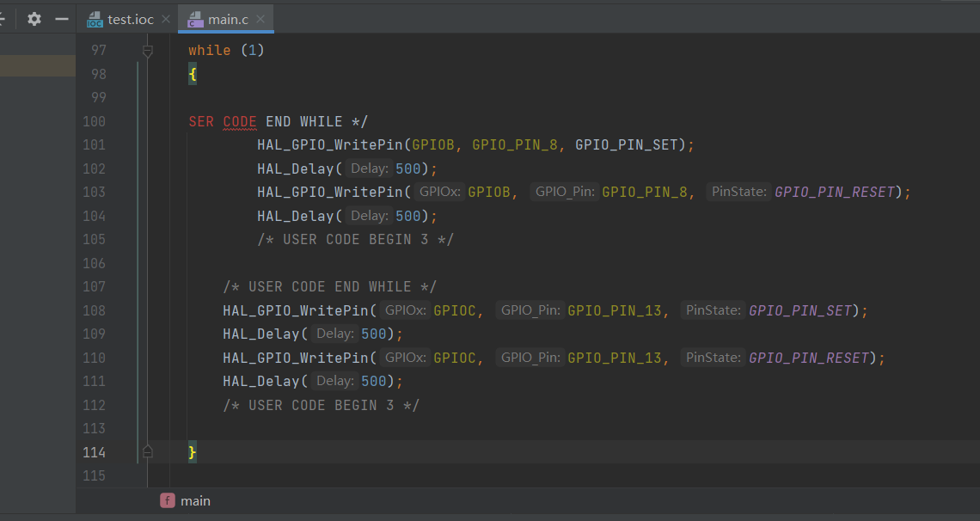Collapse the while loop fold marker at line 97

[148, 51]
